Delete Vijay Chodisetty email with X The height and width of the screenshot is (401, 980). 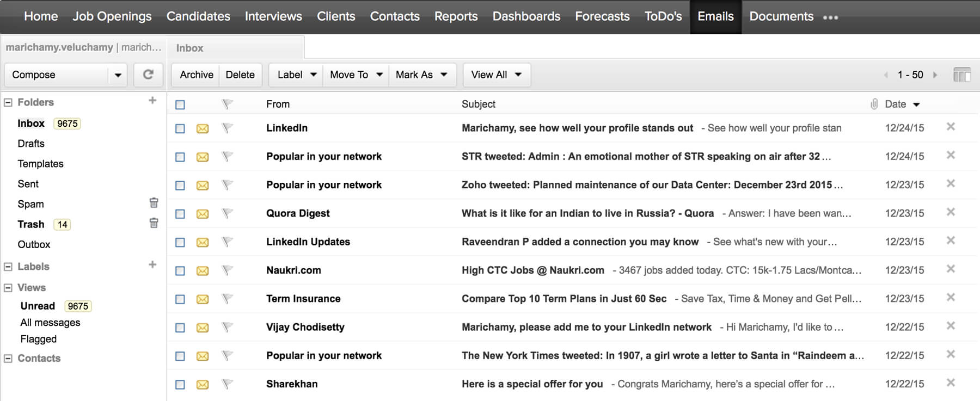click(951, 326)
